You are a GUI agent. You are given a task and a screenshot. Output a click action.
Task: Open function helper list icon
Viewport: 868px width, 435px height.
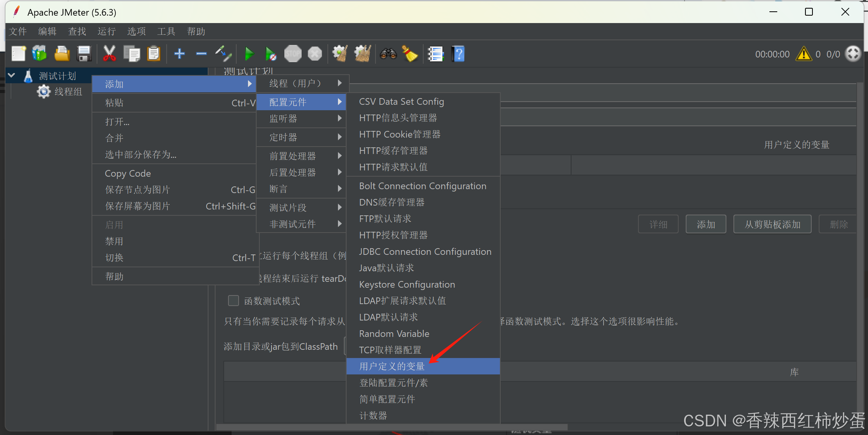point(435,54)
